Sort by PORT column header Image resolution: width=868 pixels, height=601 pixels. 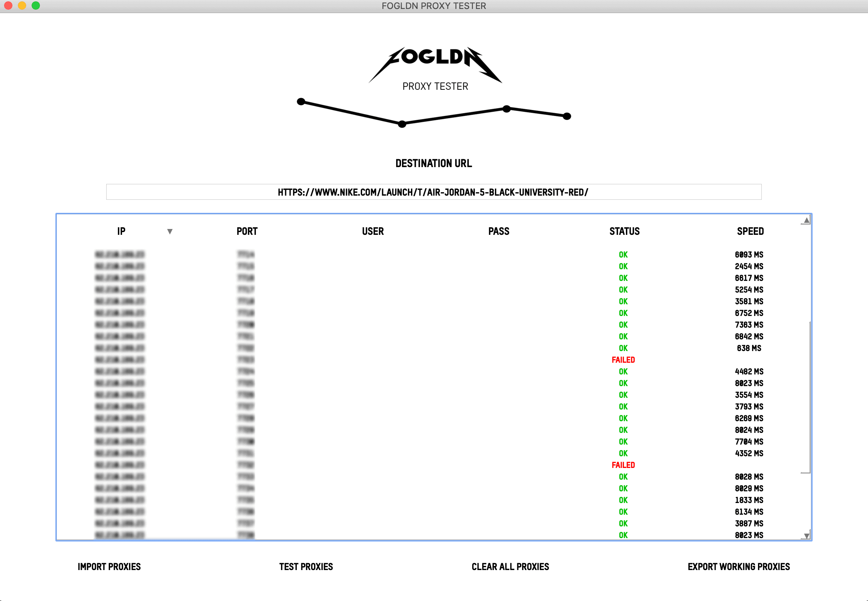(x=247, y=231)
